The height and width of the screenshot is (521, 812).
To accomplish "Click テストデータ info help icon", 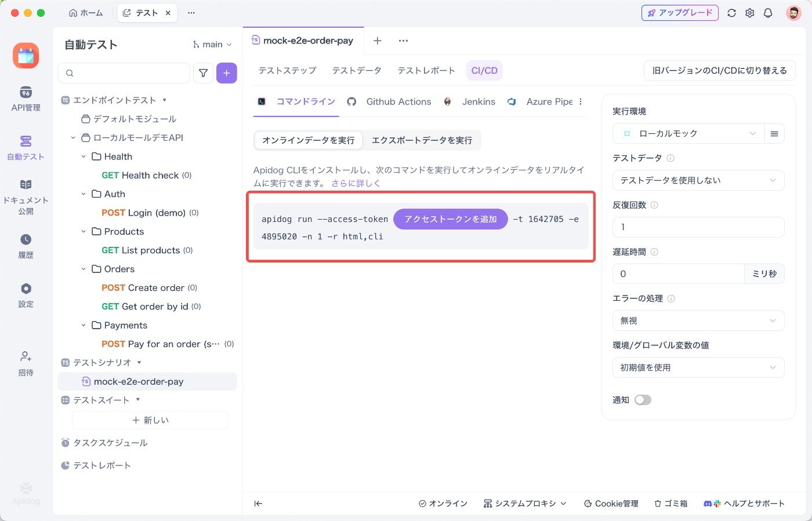I will coord(670,158).
